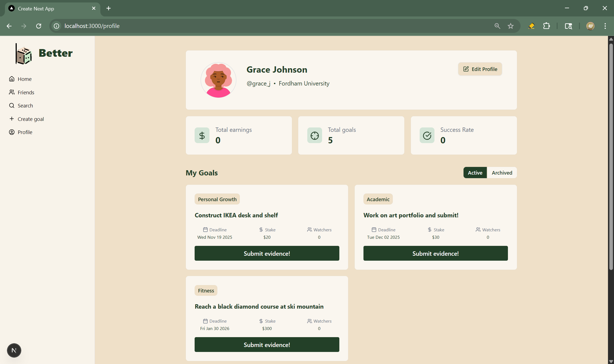This screenshot has height=364, width=614.
Task: Submit evidence for IKEA desk goal
Action: [267, 253]
